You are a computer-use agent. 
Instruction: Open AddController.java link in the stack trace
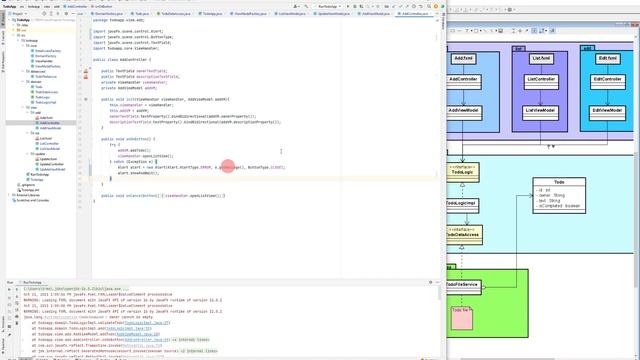click(x=147, y=340)
